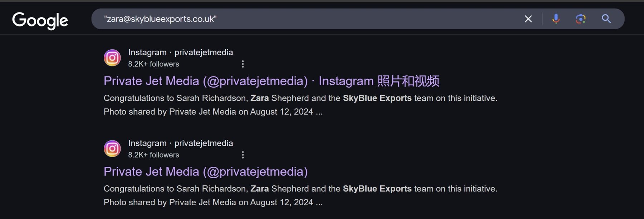Click '8.2K+ followers' in the first result
The image size is (644, 219).
[153, 64]
